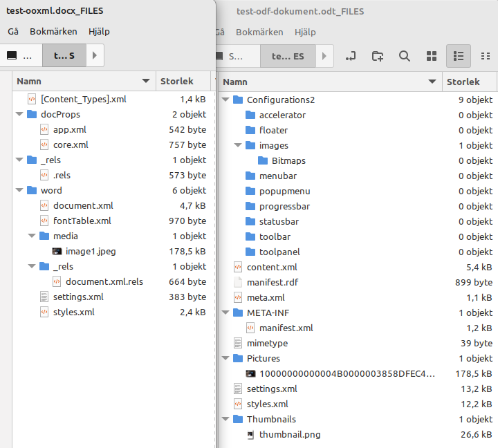498x448 pixels.
Task: Select the accelerator folder icon
Action: tap(250, 115)
